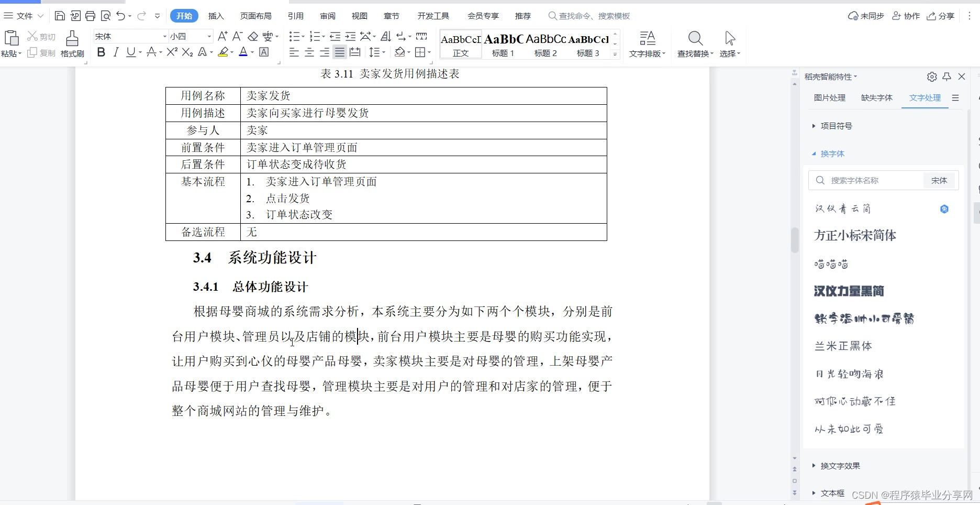Click the Redo arrow icon
Screen dimensions: 980x505
tap(141, 16)
